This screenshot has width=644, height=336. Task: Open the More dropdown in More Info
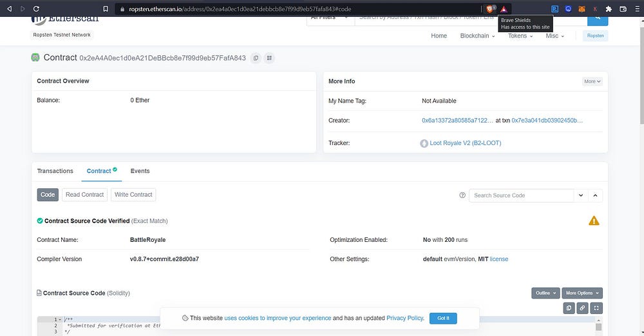(592, 81)
